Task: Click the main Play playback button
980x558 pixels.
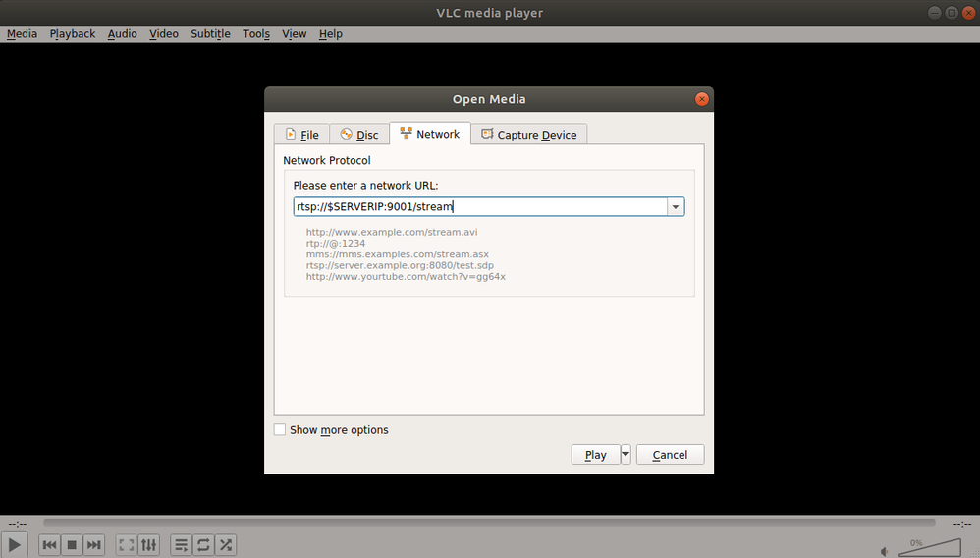Action: [15, 545]
